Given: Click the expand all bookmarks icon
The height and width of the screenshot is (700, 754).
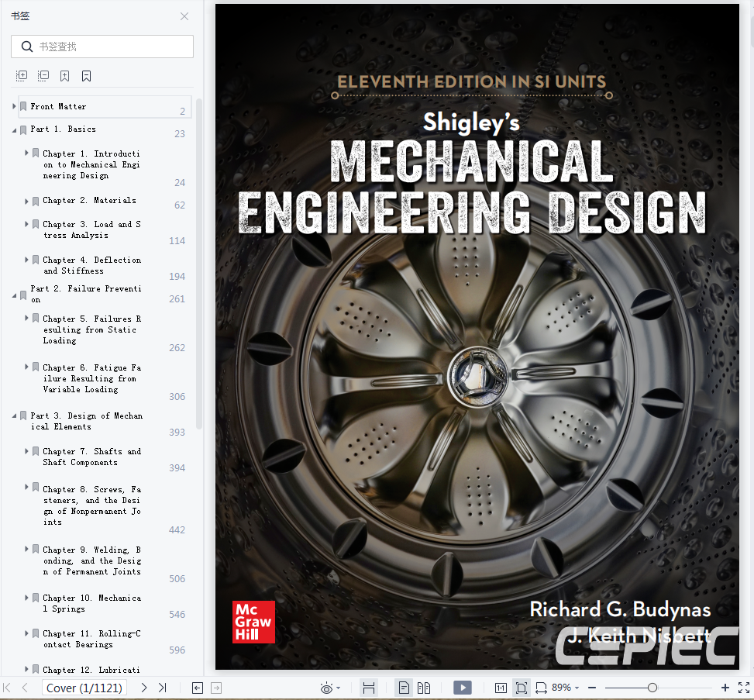Looking at the screenshot, I should [x=22, y=75].
